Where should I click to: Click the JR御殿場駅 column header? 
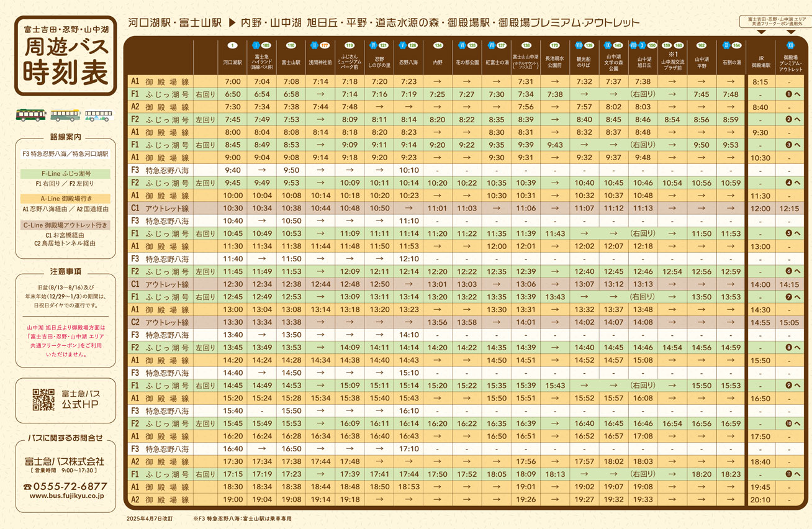(x=760, y=62)
